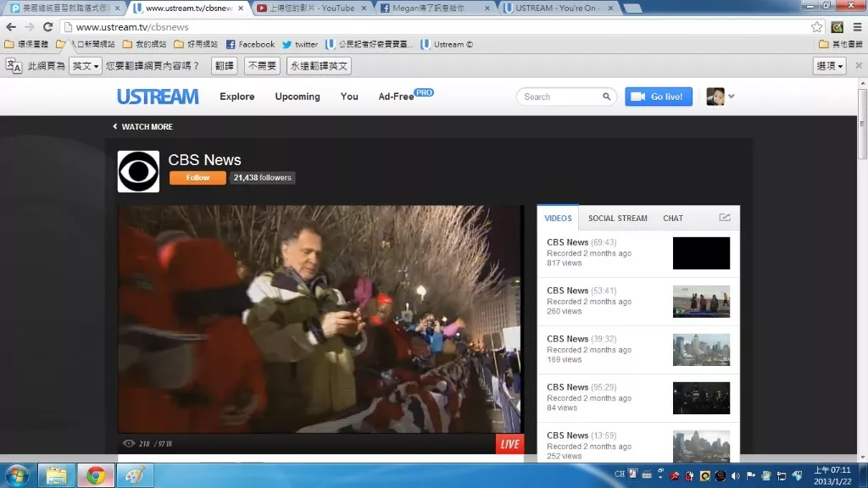Reload the page with the refresh icon

48,26
